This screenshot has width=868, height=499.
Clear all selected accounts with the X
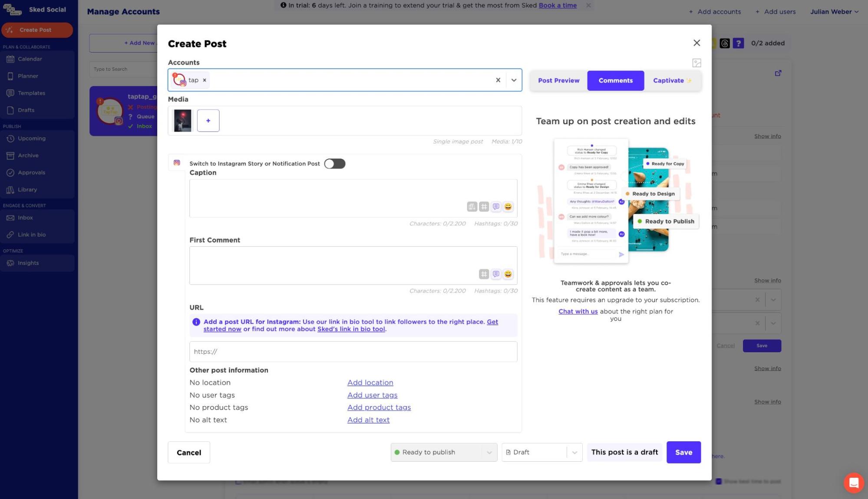(498, 80)
